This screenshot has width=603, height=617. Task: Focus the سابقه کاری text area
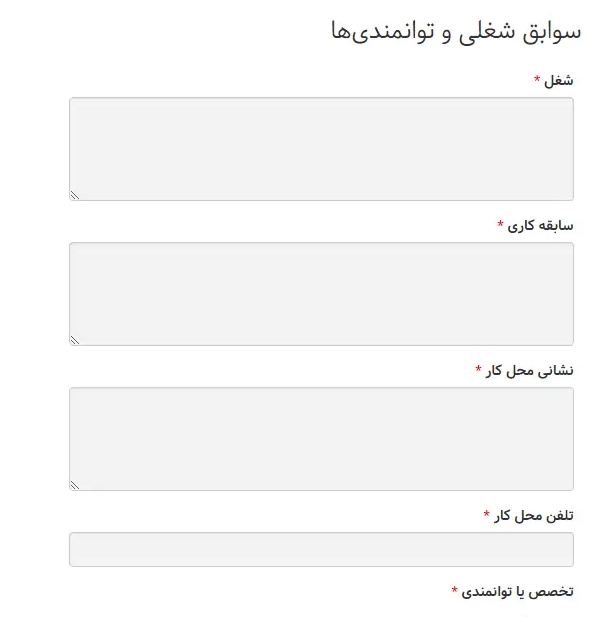click(x=321, y=294)
